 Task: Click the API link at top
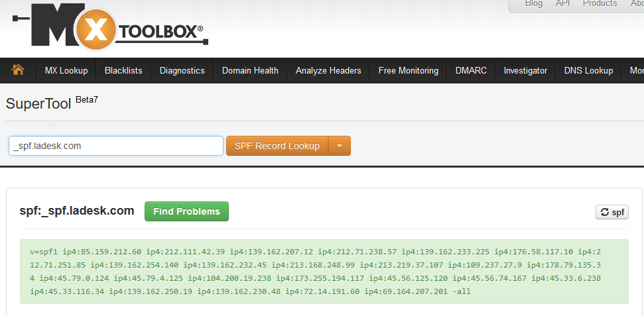click(x=562, y=4)
